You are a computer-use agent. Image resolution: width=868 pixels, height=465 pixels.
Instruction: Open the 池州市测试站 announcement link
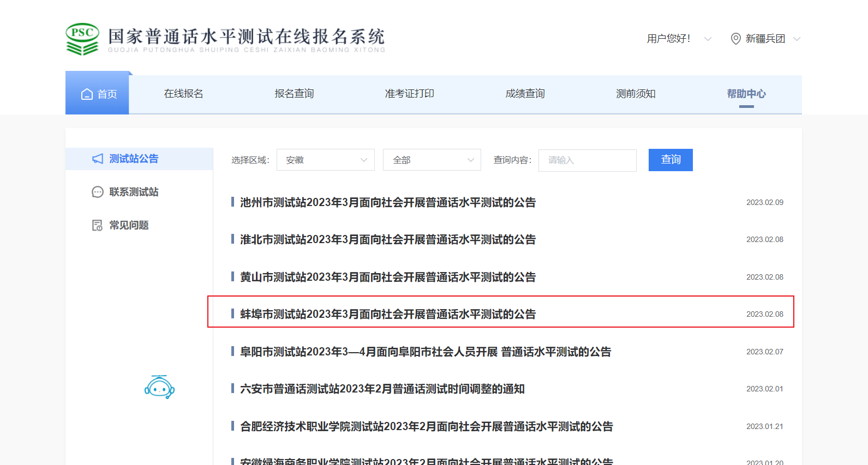387,202
